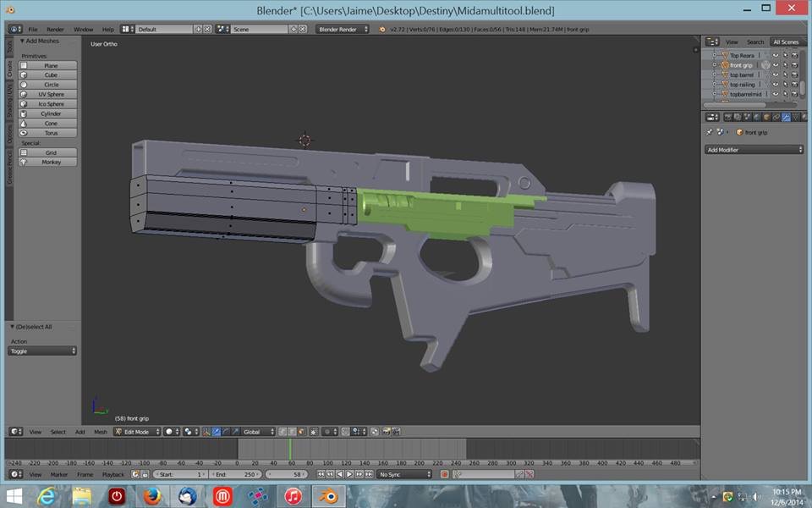The image size is (812, 508).
Task: Add a Cube mesh primitive
Action: pyautogui.click(x=47, y=75)
